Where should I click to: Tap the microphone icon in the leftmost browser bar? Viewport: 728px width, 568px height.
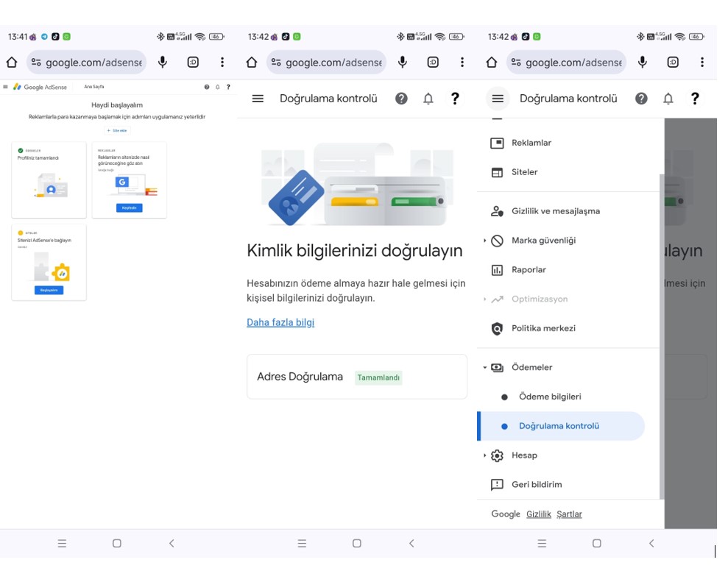coord(163,63)
